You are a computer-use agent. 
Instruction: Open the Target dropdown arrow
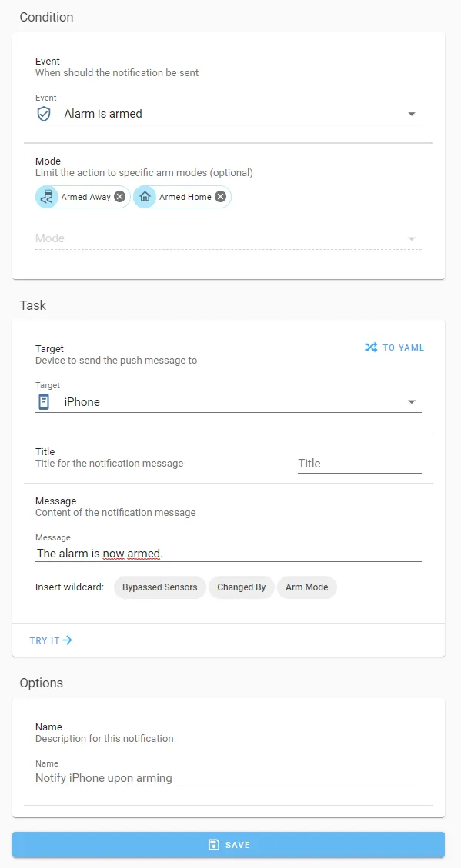click(x=411, y=402)
